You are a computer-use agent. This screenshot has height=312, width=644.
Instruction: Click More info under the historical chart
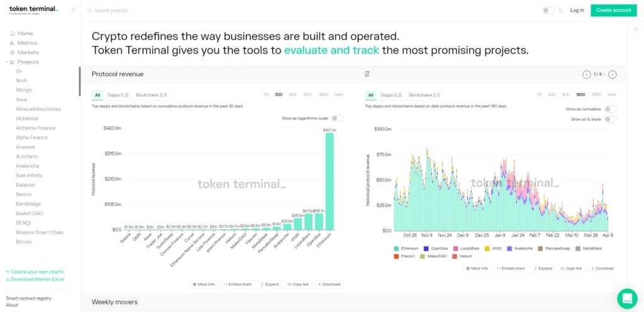coord(477,268)
